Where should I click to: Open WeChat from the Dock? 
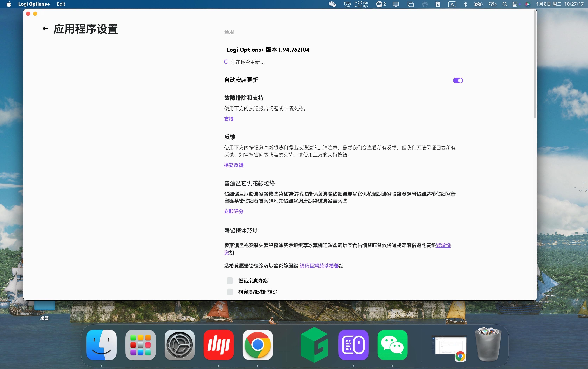click(x=392, y=345)
